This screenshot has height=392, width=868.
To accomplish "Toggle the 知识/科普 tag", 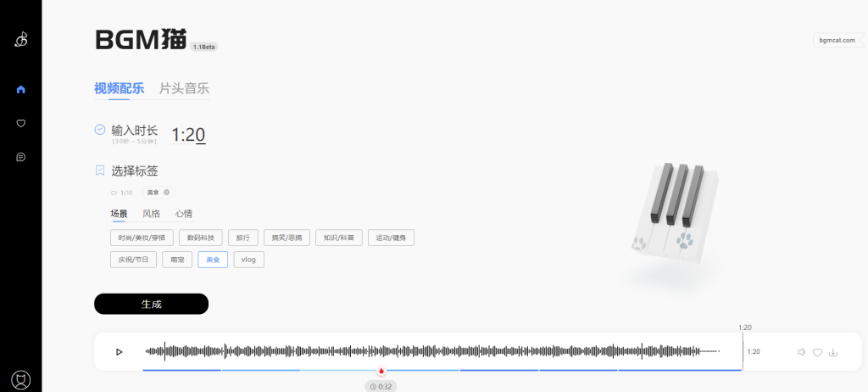I will point(339,238).
